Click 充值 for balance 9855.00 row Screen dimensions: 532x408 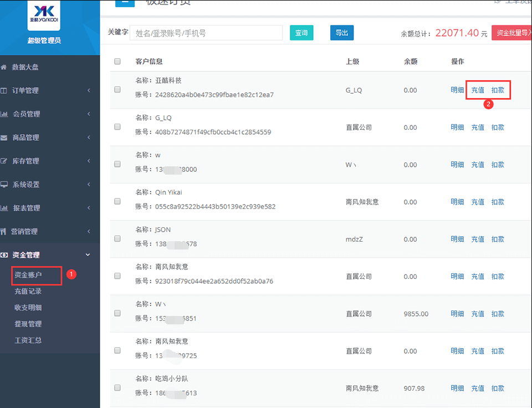coord(478,314)
